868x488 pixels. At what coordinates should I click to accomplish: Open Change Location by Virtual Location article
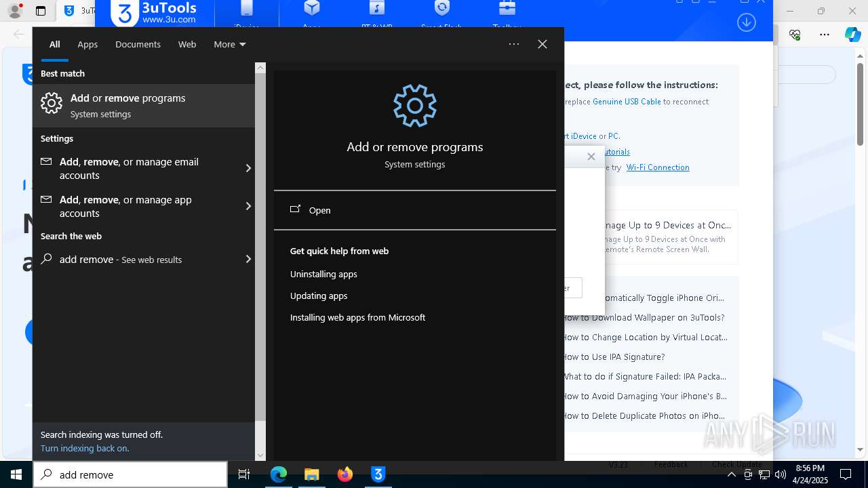(646, 337)
